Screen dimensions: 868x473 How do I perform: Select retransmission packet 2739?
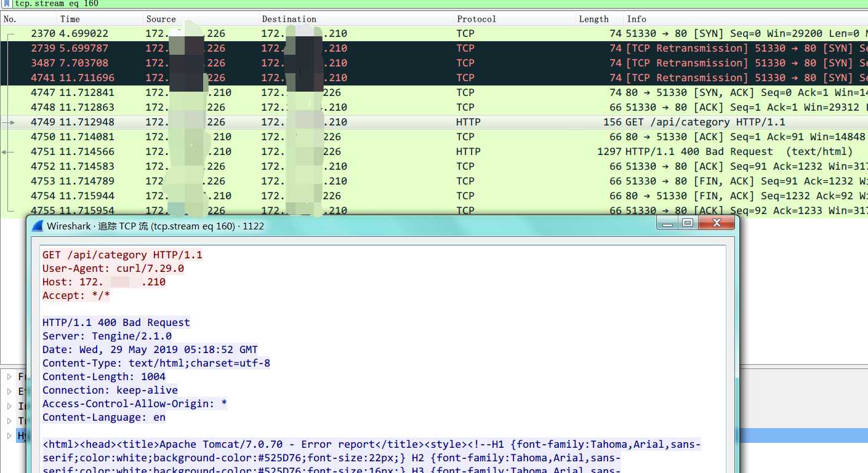point(434,48)
